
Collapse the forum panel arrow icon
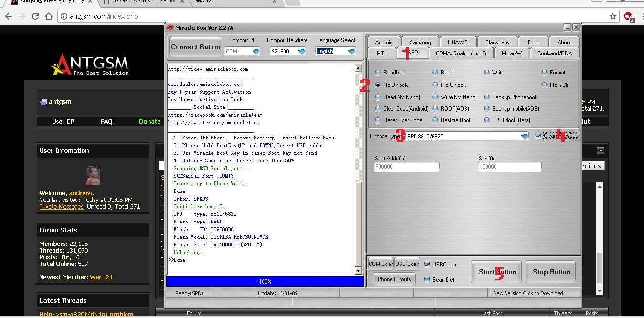pos(601,150)
